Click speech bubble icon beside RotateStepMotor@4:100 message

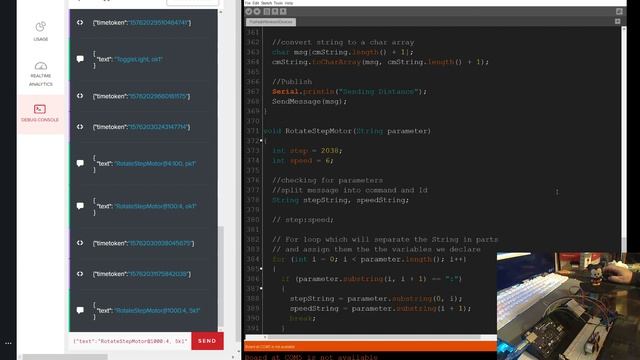click(x=80, y=163)
